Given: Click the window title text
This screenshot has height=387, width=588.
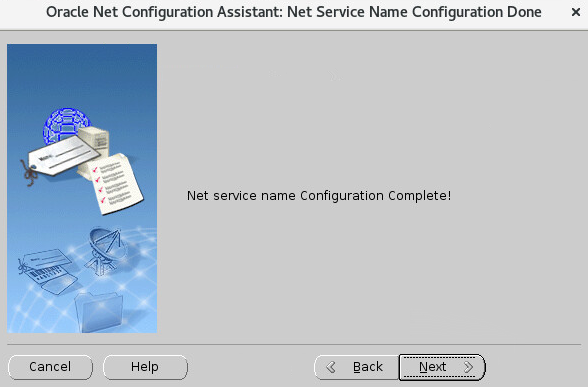Looking at the screenshot, I should (x=294, y=12).
